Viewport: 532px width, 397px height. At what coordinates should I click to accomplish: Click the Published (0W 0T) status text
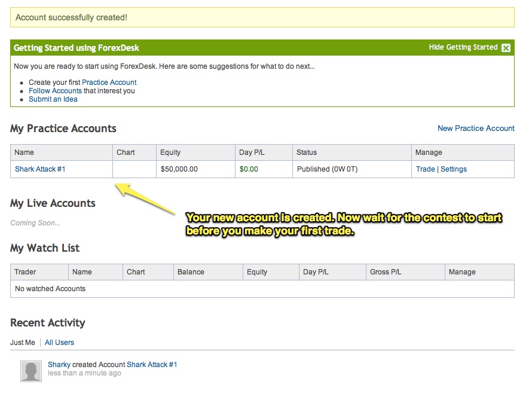click(x=327, y=169)
